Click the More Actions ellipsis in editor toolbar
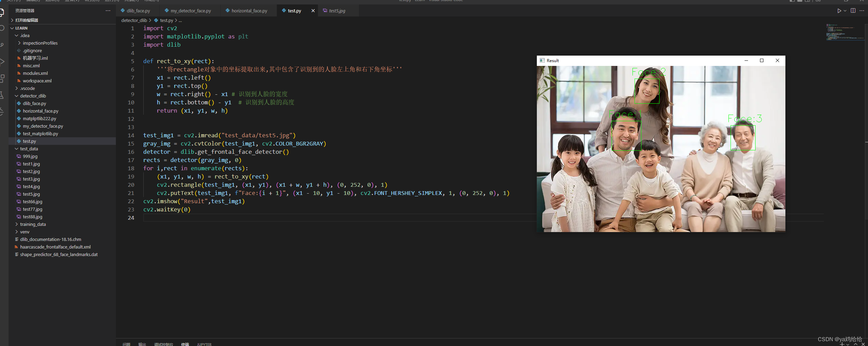This screenshot has width=868, height=346. [862, 11]
